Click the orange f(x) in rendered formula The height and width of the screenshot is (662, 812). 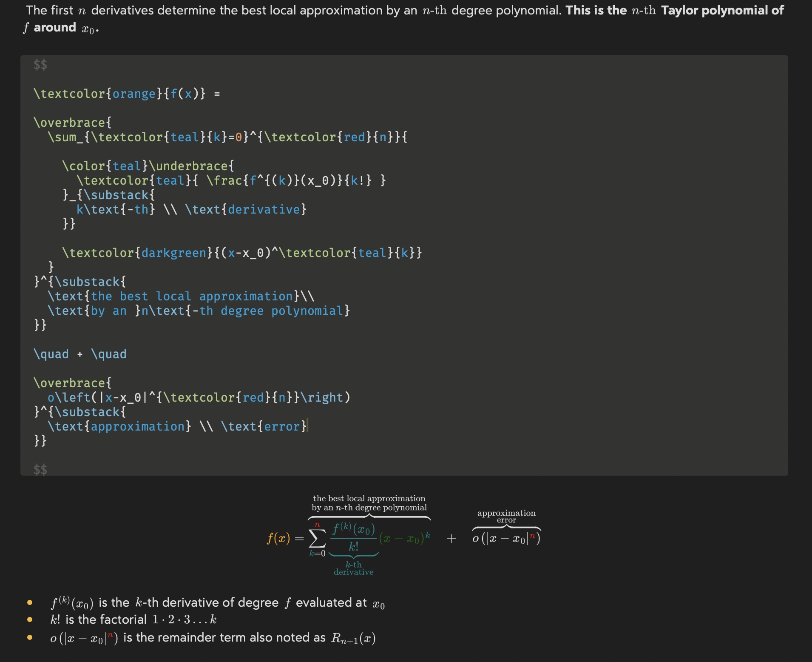[x=278, y=539]
